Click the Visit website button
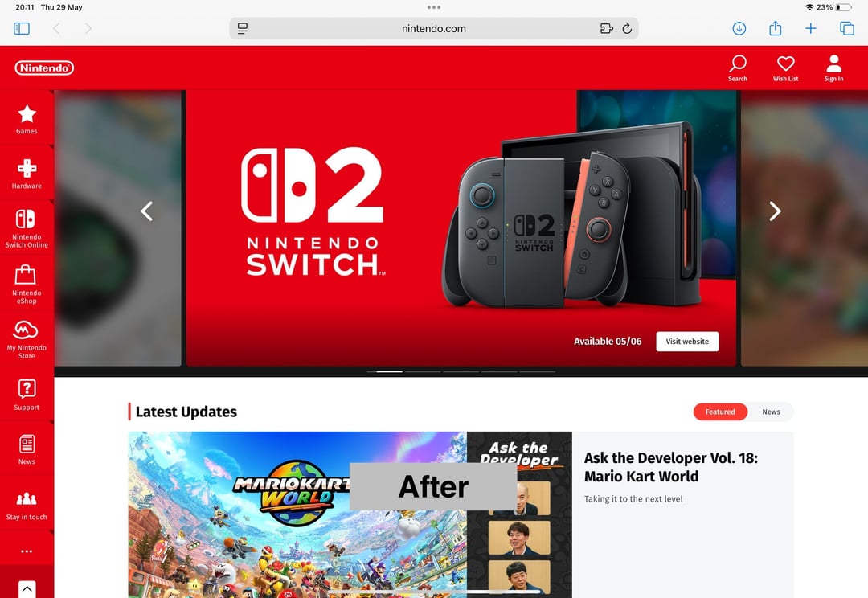The image size is (868, 598). point(687,341)
